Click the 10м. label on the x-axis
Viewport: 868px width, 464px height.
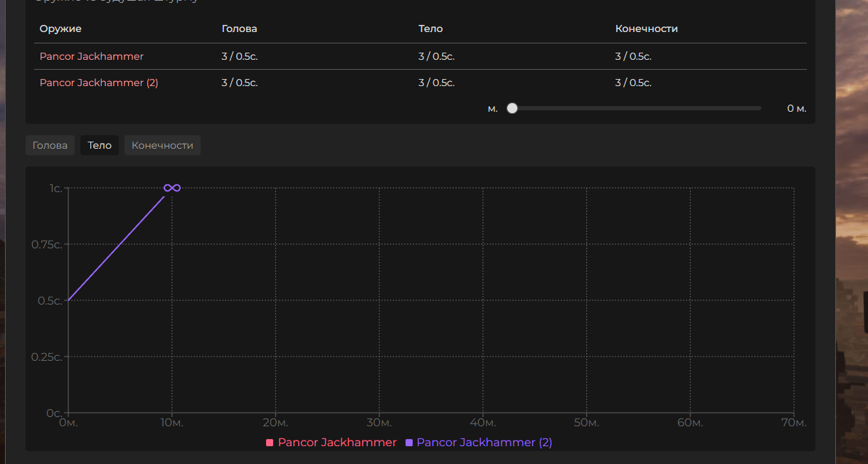[171, 423]
